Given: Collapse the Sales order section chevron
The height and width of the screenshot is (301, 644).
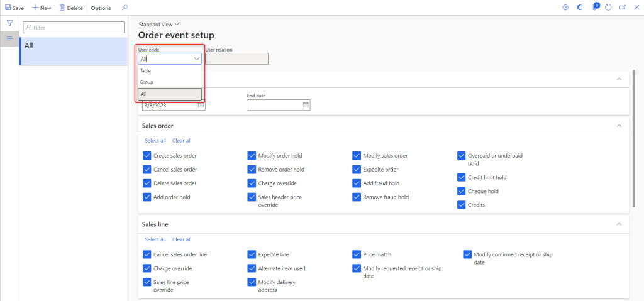Looking at the screenshot, I should [x=619, y=126].
